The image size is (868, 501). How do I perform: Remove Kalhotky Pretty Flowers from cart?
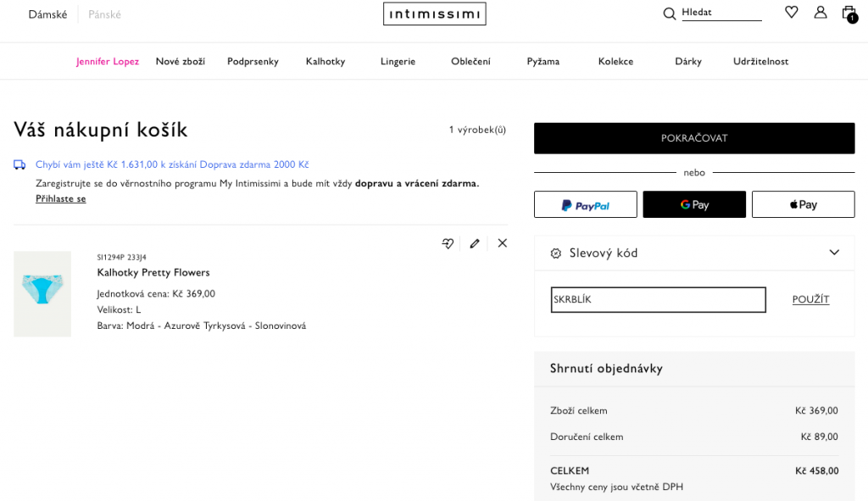[x=502, y=243]
